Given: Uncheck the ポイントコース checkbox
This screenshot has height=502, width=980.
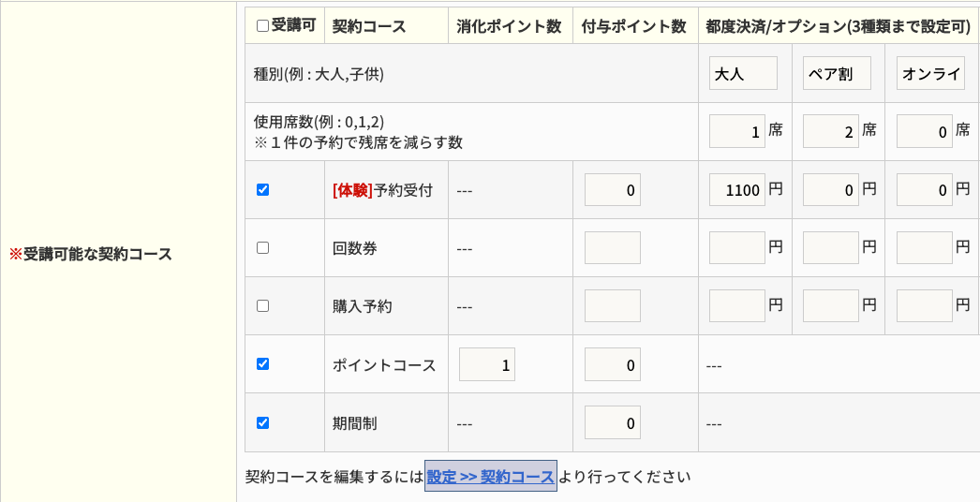Looking at the screenshot, I should [x=262, y=364].
